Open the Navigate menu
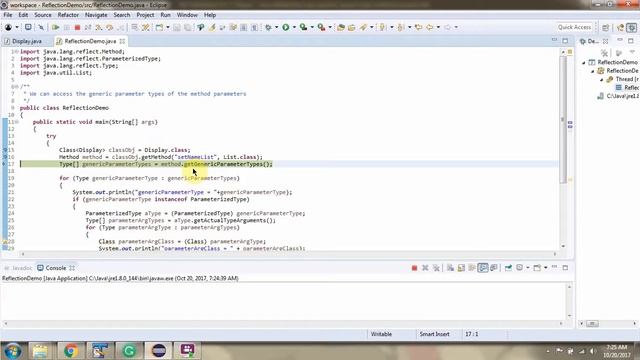The width and height of the screenshot is (640, 360). click(x=96, y=15)
